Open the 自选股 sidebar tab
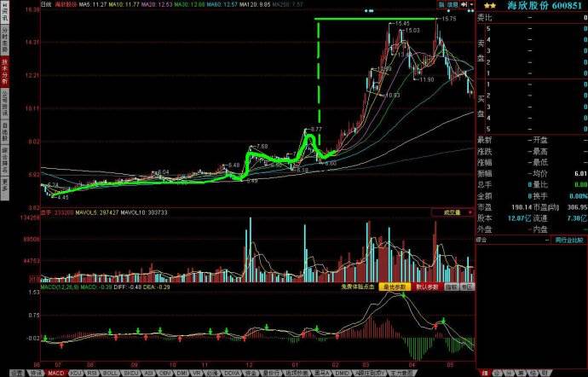This screenshot has width=588, height=377. (x=4, y=131)
